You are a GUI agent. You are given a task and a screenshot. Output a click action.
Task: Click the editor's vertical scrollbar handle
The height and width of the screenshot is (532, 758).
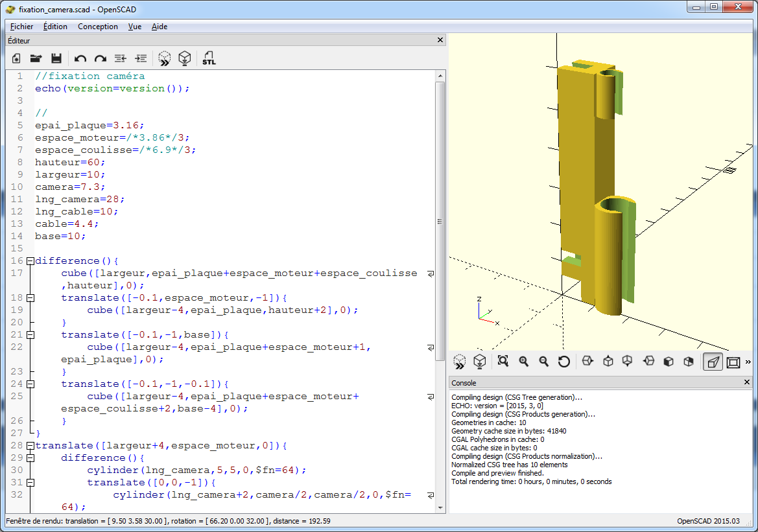click(x=440, y=220)
